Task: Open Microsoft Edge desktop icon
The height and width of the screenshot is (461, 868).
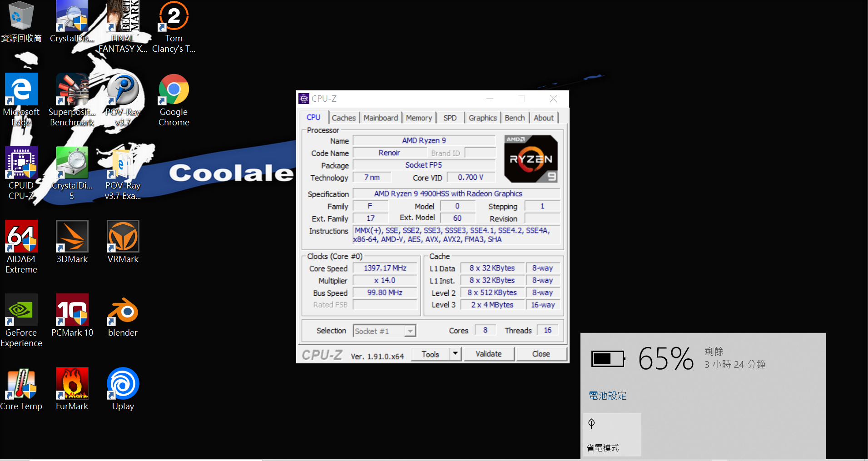Action: (21, 100)
